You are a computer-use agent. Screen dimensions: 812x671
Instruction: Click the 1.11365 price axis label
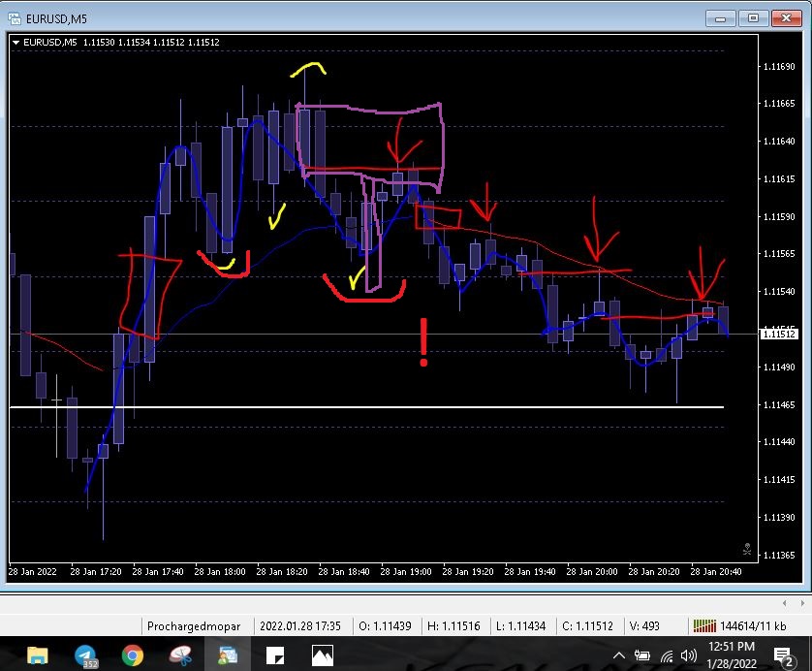779,555
